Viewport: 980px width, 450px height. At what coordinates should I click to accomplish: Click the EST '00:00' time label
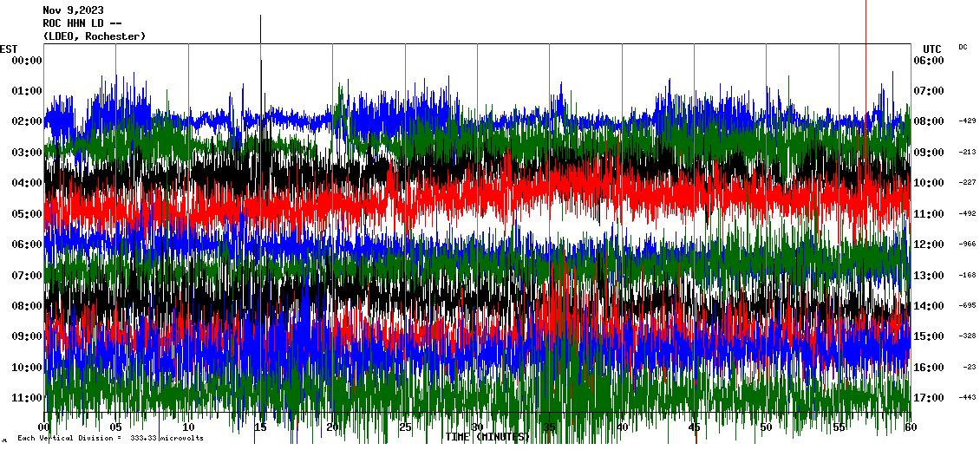(27, 60)
